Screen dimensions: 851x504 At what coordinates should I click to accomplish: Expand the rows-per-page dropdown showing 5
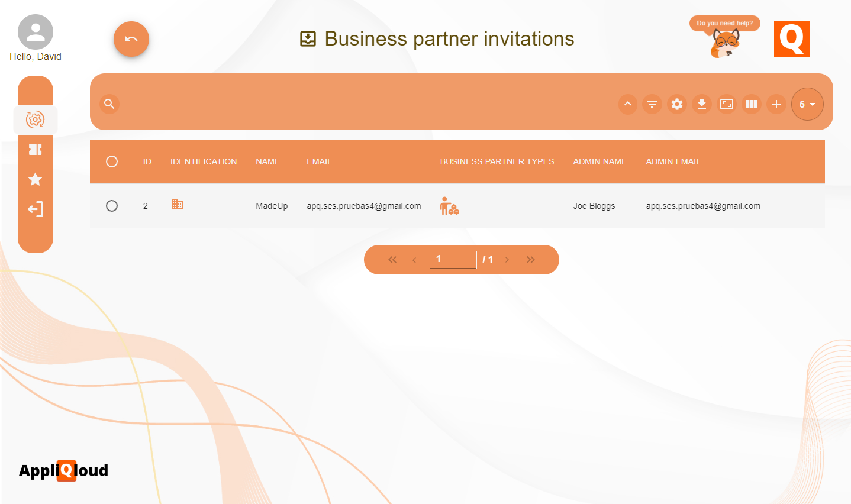pyautogui.click(x=807, y=104)
